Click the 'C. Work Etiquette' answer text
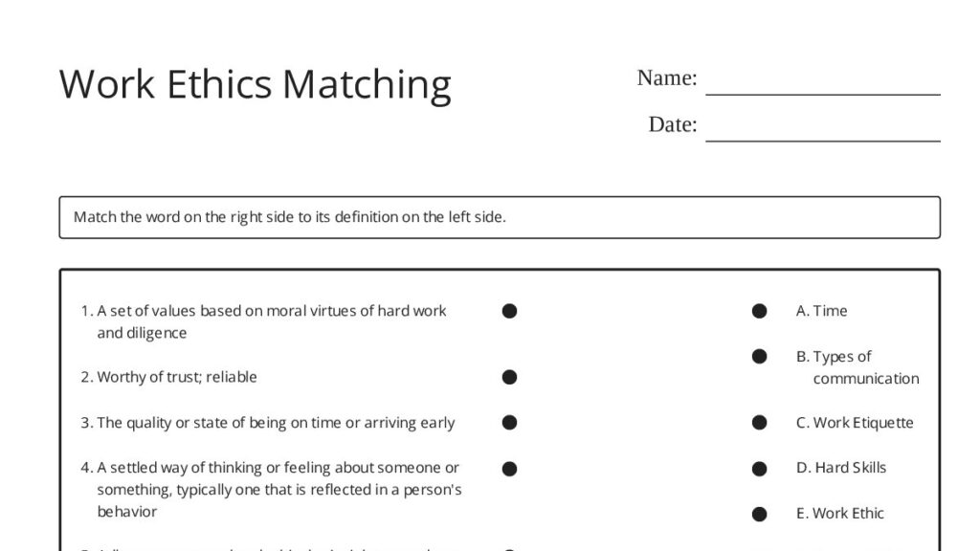This screenshot has height=551, width=980. tap(855, 423)
